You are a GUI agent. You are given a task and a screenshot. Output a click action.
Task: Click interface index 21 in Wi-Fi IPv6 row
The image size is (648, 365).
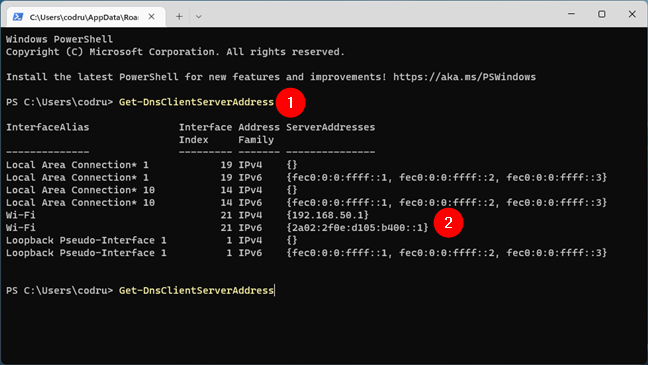point(226,228)
